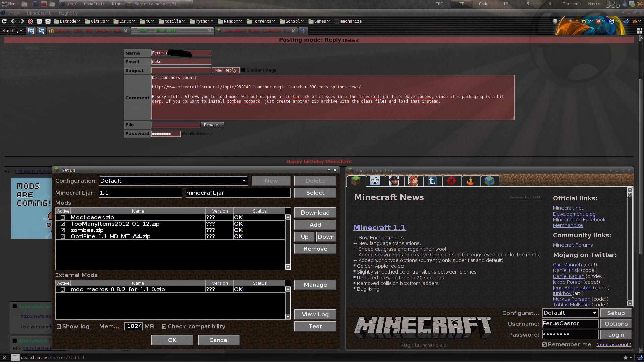Uncheck the mod macros external mod checkbox
Image resolution: width=644 pixels, height=362 pixels.
63,289
